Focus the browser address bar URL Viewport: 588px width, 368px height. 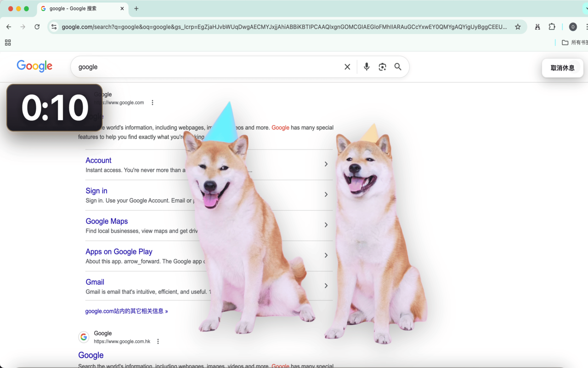tap(284, 27)
